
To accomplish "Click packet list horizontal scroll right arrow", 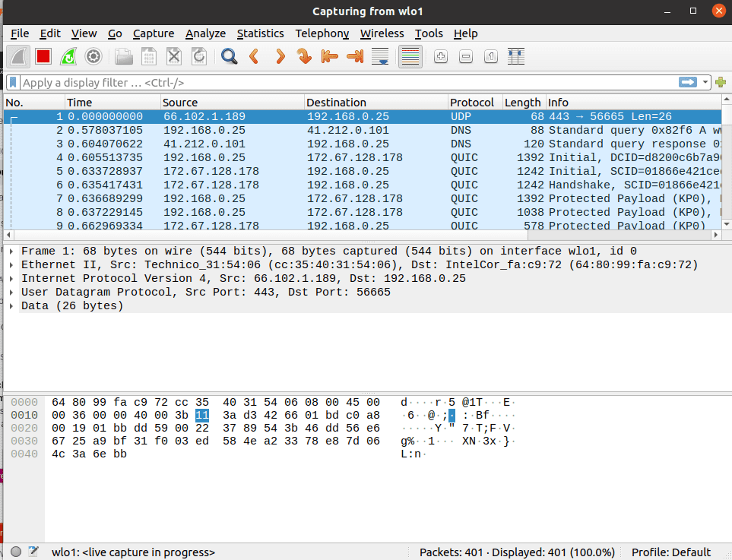I will tap(717, 235).
